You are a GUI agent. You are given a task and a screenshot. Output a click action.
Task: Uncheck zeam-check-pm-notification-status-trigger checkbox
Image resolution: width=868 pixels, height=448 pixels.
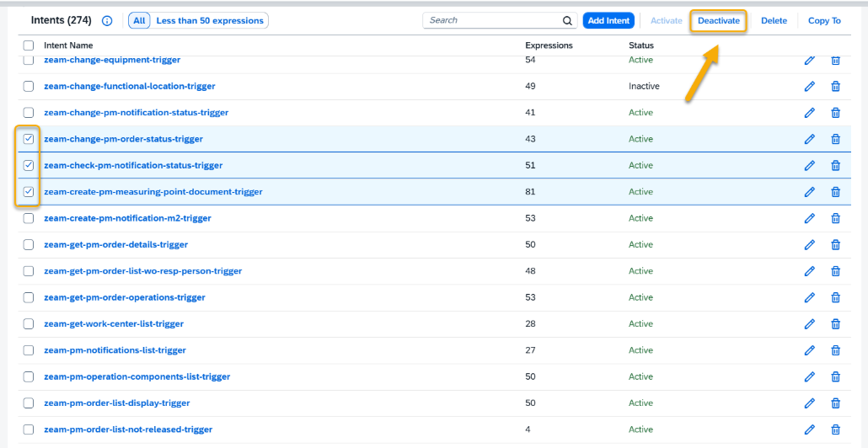click(x=29, y=165)
